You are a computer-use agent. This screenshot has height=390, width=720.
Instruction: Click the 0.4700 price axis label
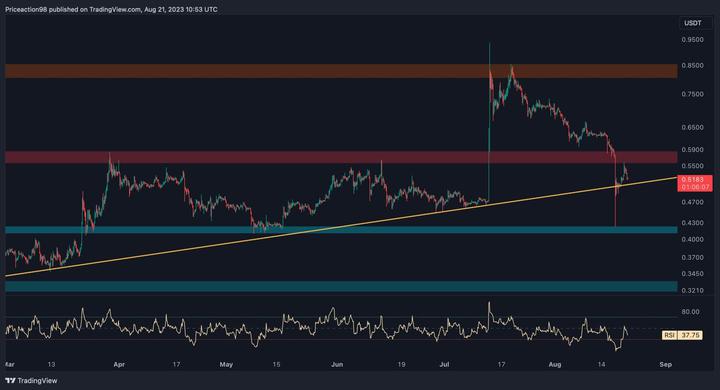(x=692, y=202)
